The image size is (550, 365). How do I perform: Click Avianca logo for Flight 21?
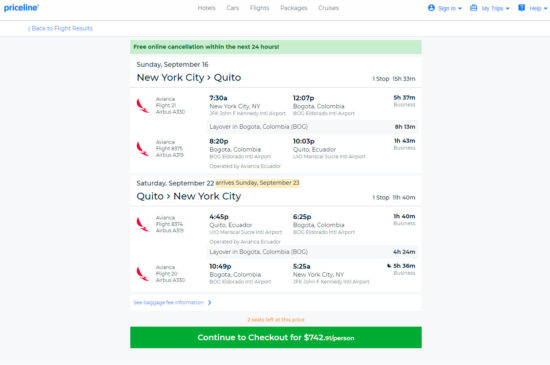[142, 106]
